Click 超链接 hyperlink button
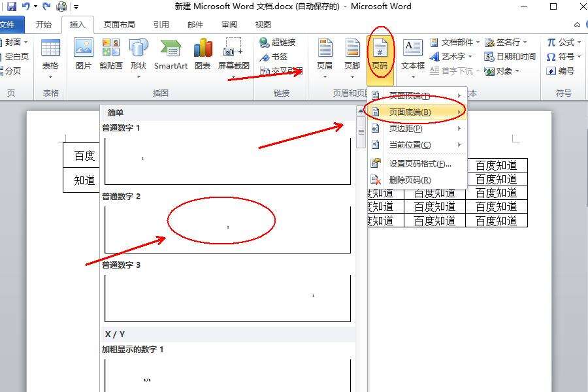The width and height of the screenshot is (588, 392). click(x=278, y=42)
